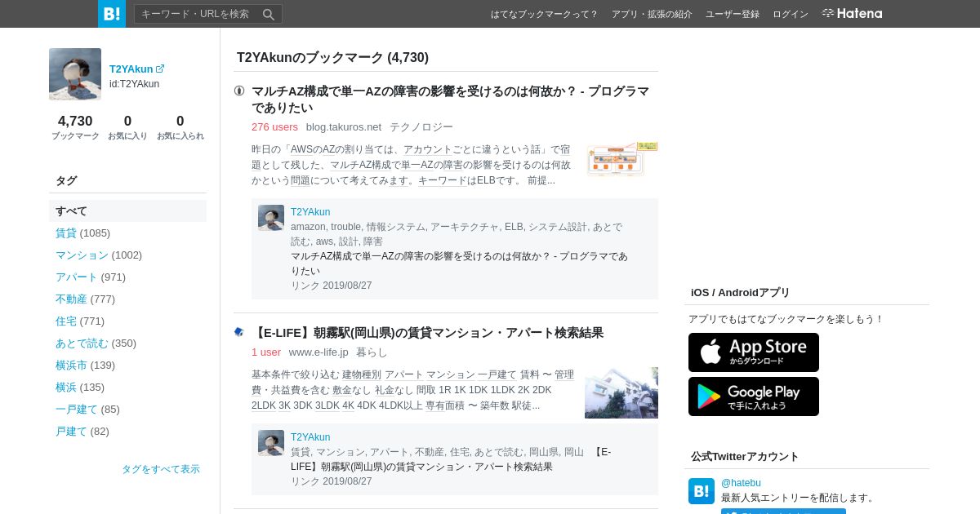Click the id:T2YAkun text in sidebar
This screenshot has width=980, height=514.
point(134,84)
